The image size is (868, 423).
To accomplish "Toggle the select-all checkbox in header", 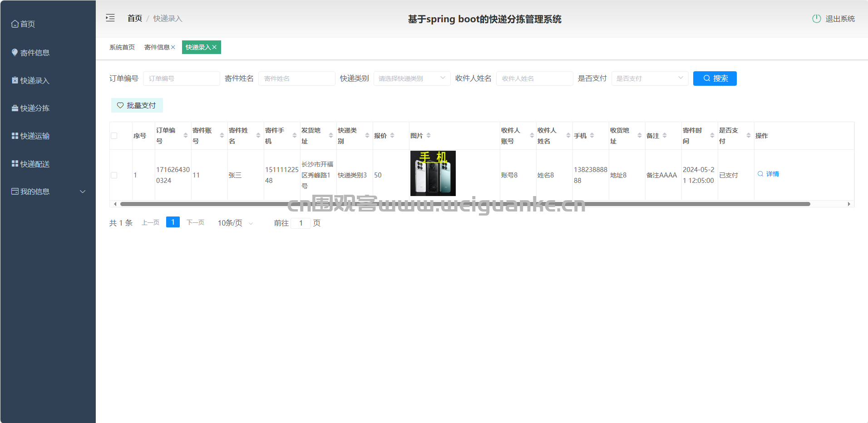I will (x=114, y=136).
